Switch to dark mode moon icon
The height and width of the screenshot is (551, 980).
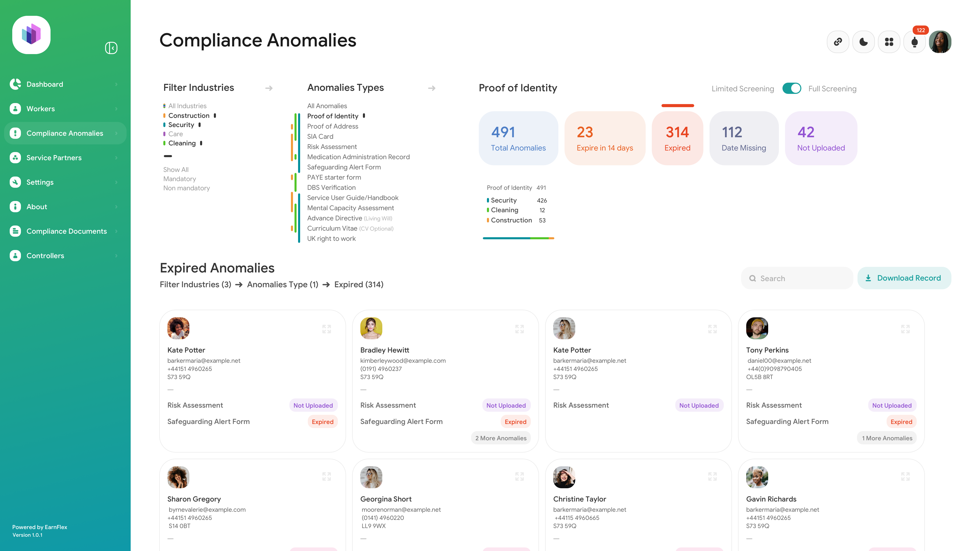coord(863,42)
